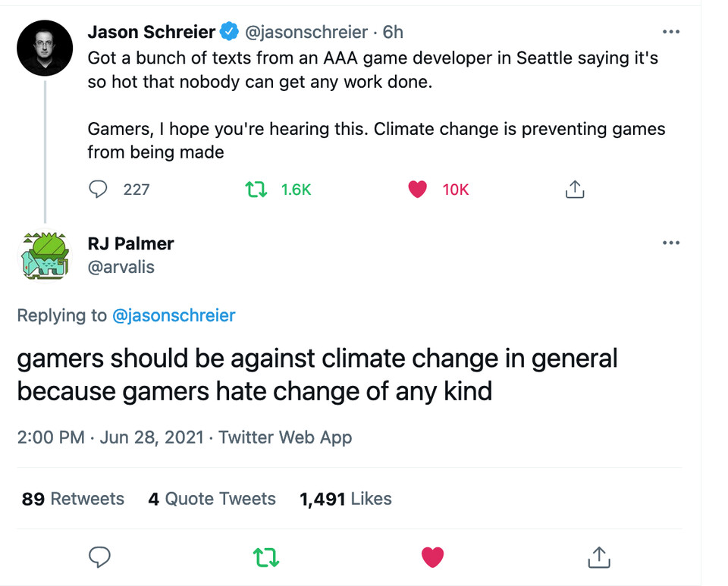Viewport: 728px width, 586px height.
Task: Open @jasonschreier link in Replying to line
Action: [174, 315]
